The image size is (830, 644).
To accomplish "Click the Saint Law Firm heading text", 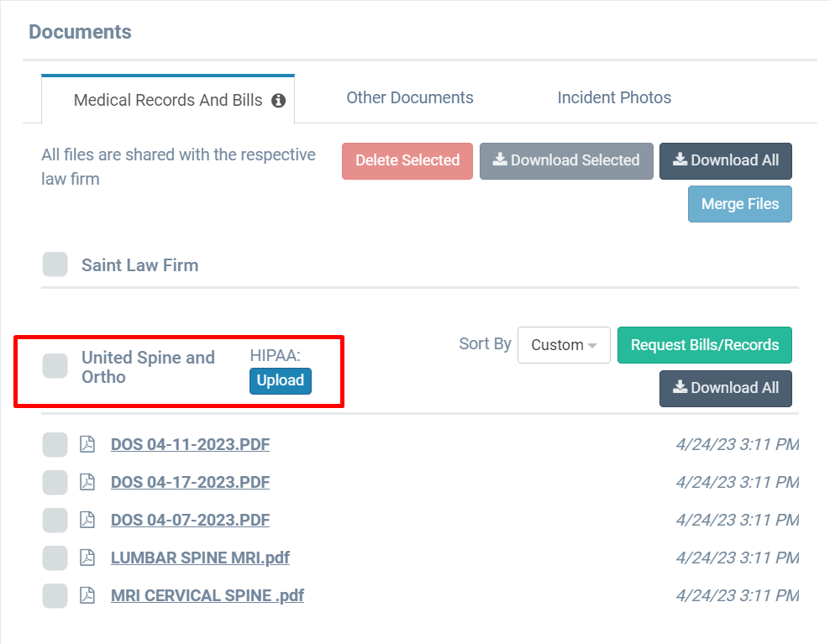I will tap(139, 265).
